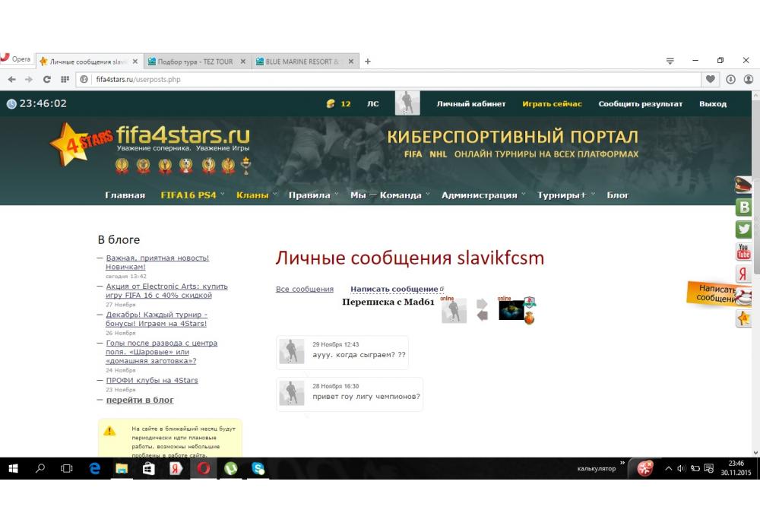
Task: Open Декабрь! Каждый турнир post
Action: click(x=156, y=318)
